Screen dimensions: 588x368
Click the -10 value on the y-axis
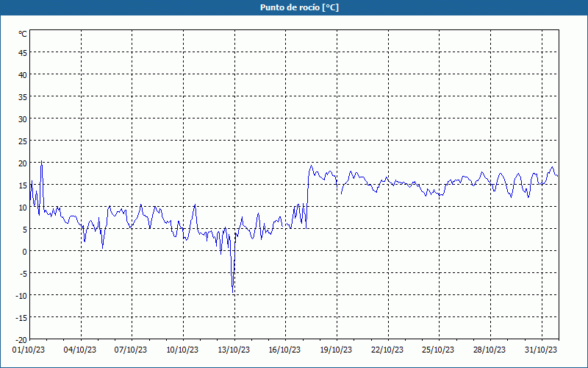(21, 296)
